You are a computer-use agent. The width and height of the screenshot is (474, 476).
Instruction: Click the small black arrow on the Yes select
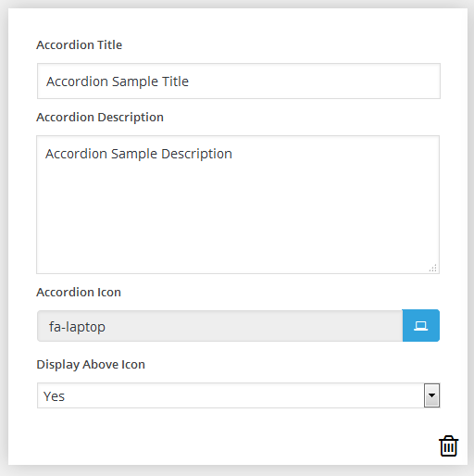click(431, 395)
